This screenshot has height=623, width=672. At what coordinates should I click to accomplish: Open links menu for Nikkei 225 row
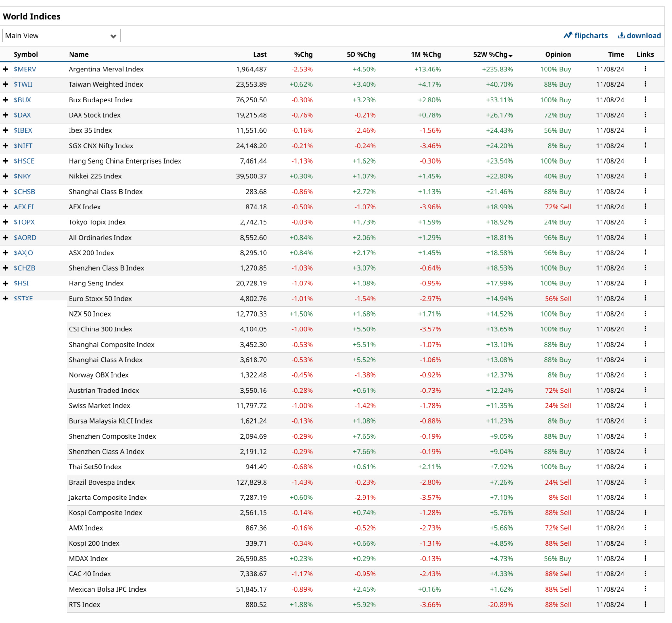tap(645, 176)
